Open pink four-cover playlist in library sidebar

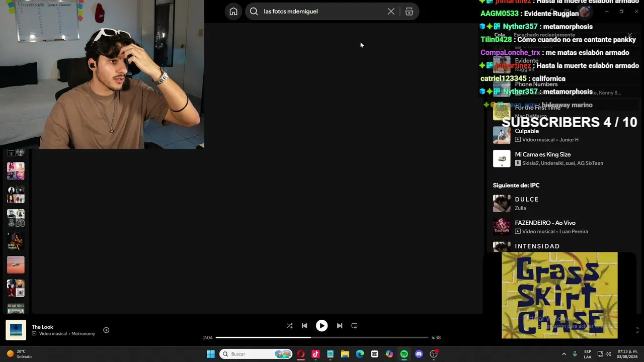click(16, 171)
